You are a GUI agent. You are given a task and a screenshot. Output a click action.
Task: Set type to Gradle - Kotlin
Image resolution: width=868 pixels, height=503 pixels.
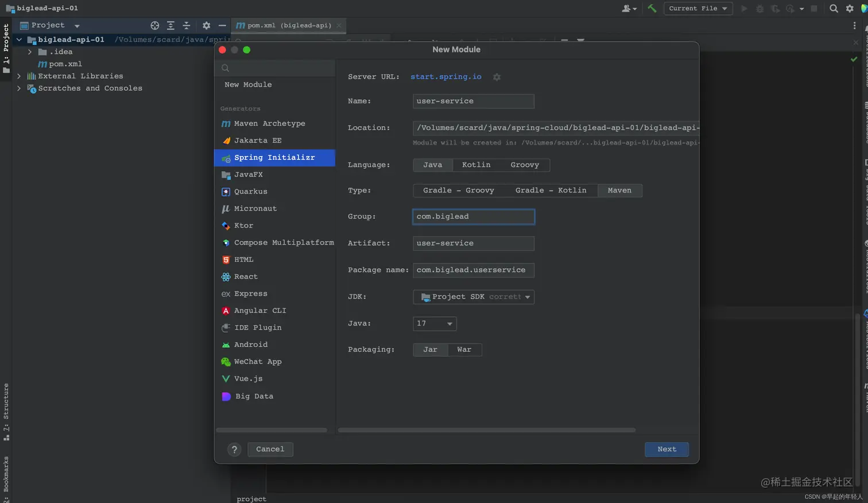(551, 191)
